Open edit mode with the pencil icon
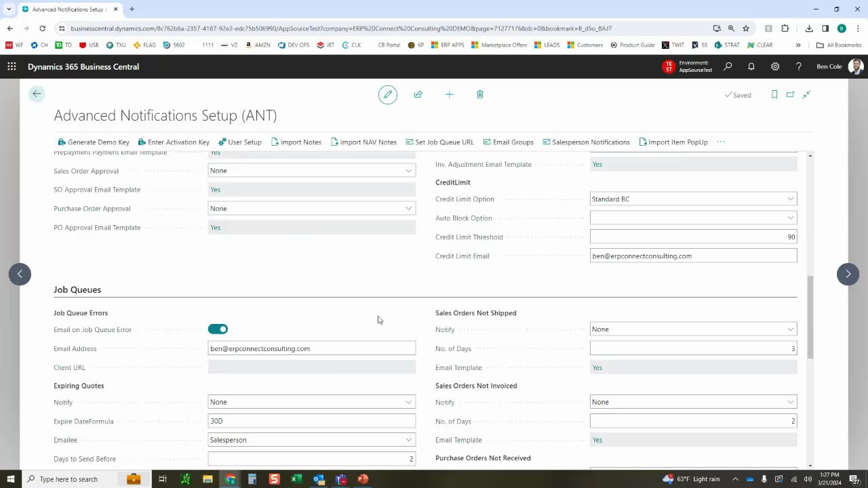This screenshot has width=868, height=488. (x=387, y=94)
